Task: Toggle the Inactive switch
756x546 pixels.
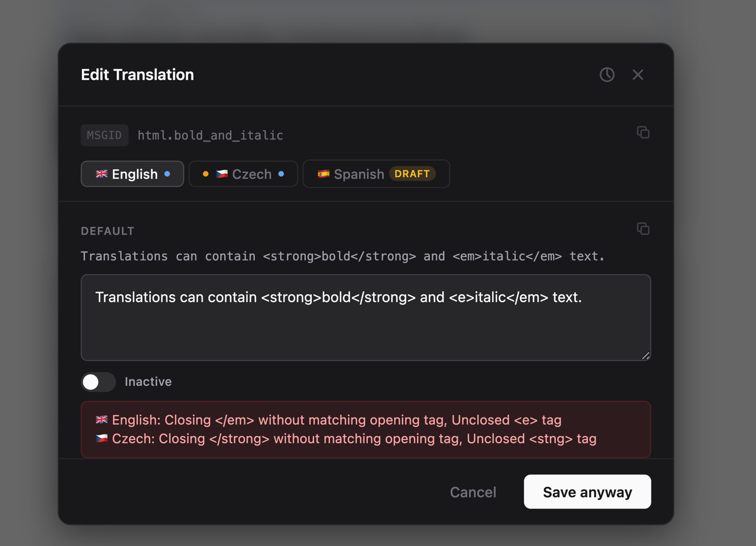Action: tap(98, 382)
